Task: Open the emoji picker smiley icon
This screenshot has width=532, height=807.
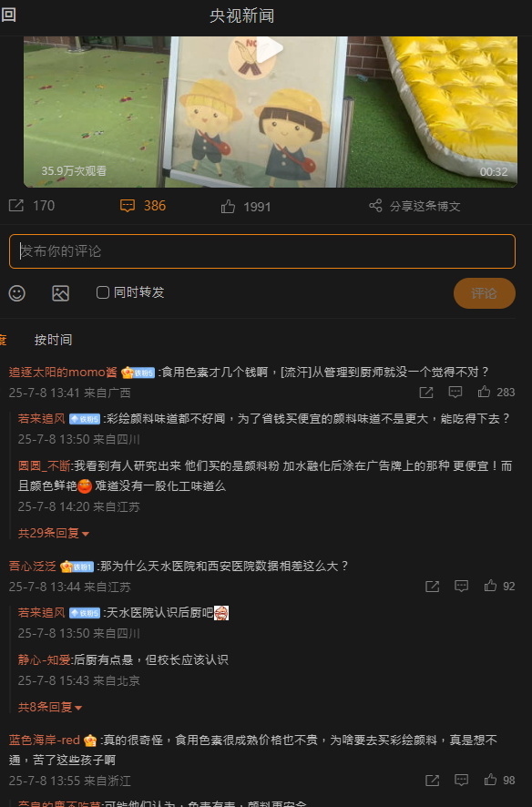Action: [17, 293]
